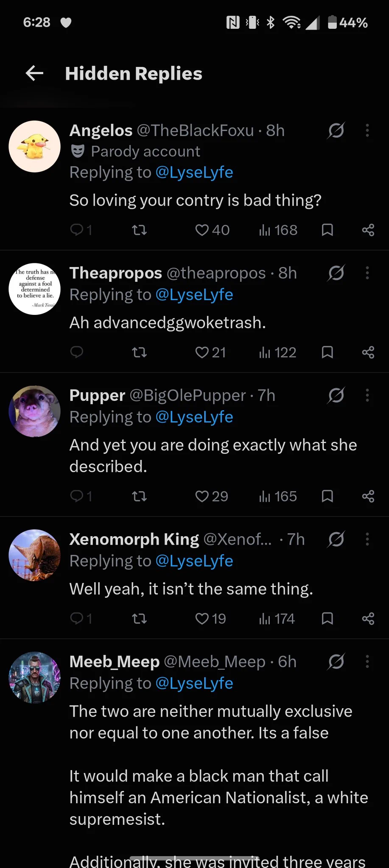Like the Xenomorph King reply with 19 likes

click(210, 619)
